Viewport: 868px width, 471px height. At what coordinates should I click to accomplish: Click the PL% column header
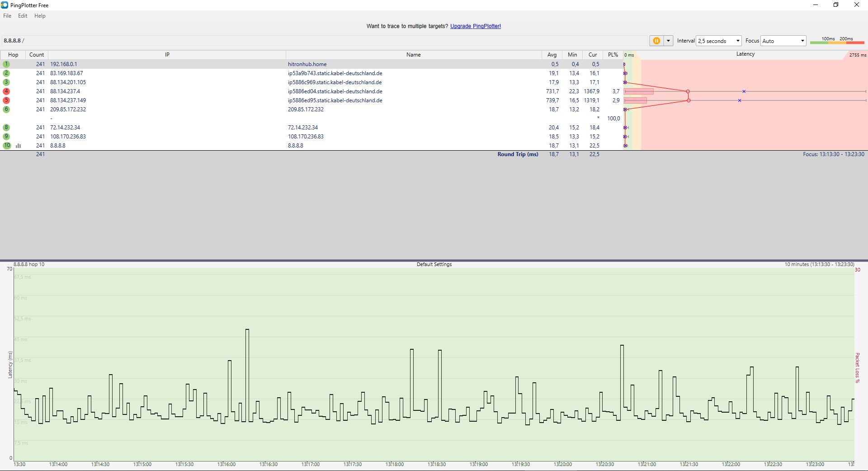click(613, 55)
